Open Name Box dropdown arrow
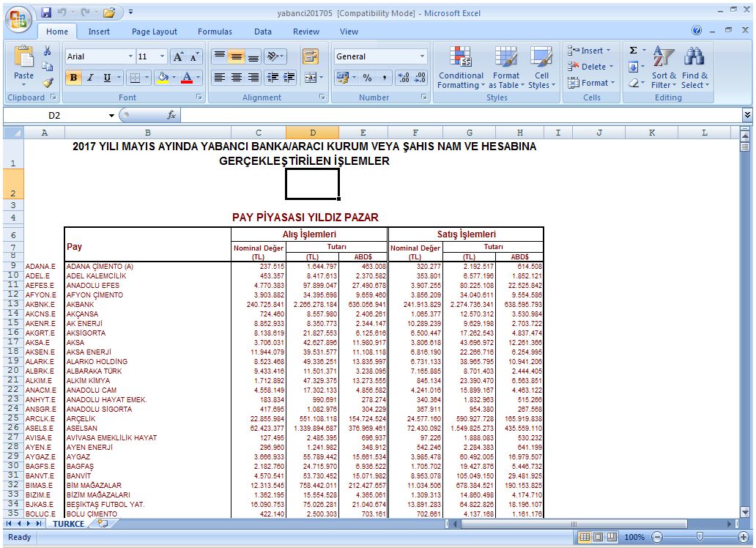 coord(111,115)
